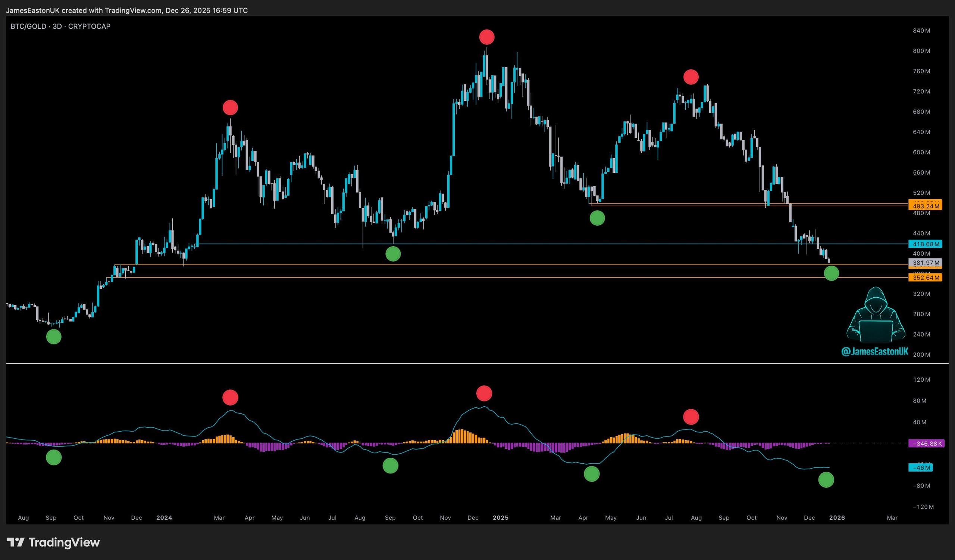Click the 2025 label on the time axis
This screenshot has height=560, width=955.
pyautogui.click(x=501, y=517)
